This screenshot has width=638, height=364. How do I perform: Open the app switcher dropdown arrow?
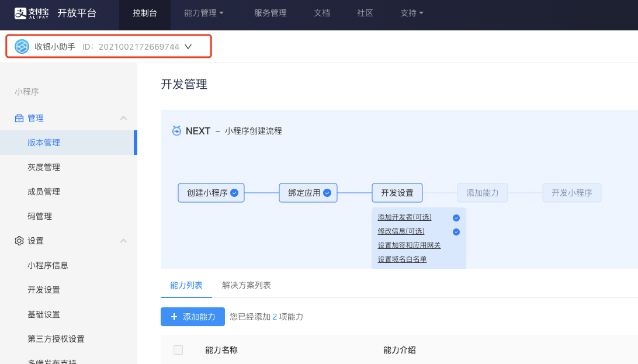click(x=188, y=46)
